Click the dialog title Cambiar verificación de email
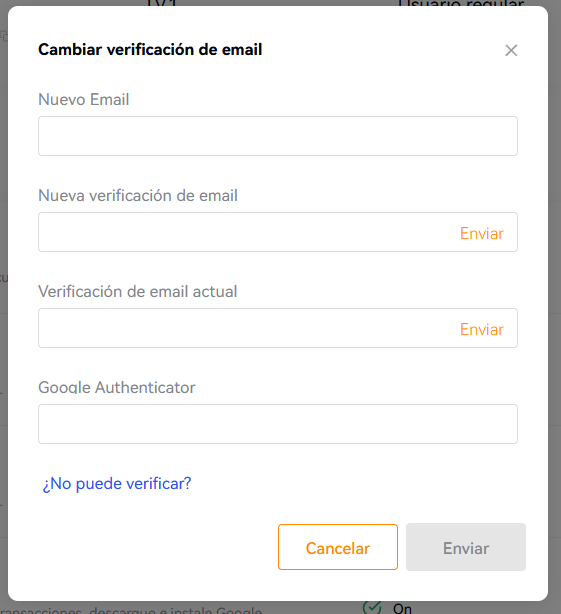Screen dimensions: 561x614 [150, 50]
